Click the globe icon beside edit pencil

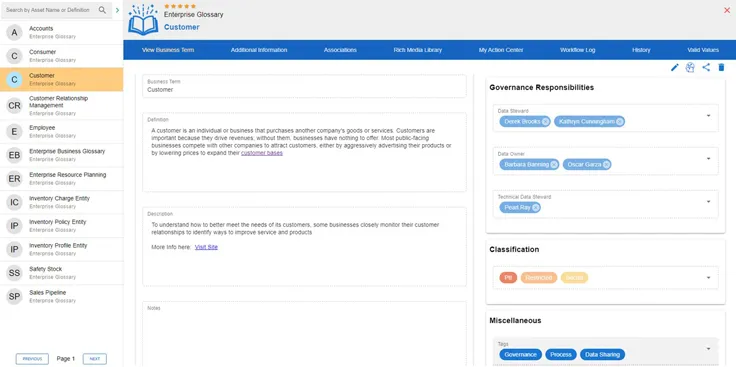click(x=690, y=68)
